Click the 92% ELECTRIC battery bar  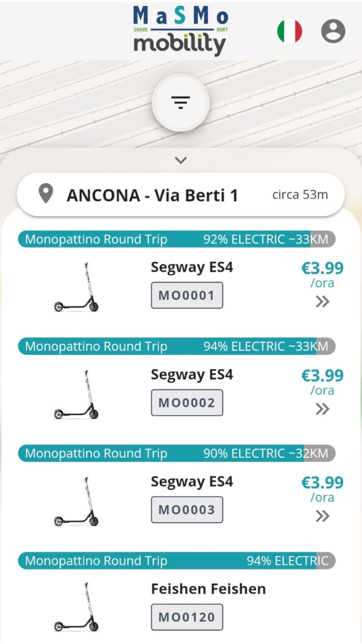[x=176, y=240]
